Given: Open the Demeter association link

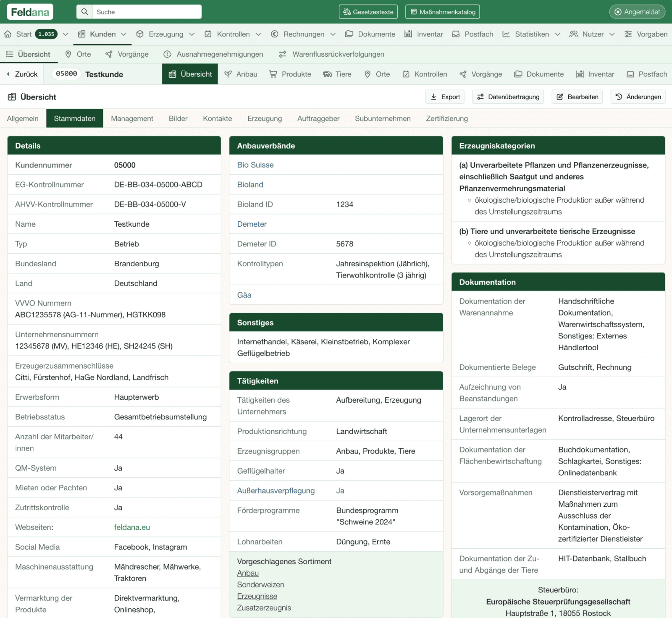Looking at the screenshot, I should (x=252, y=224).
